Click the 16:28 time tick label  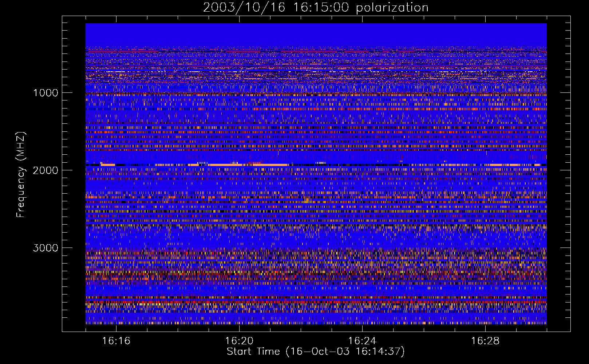tap(485, 341)
